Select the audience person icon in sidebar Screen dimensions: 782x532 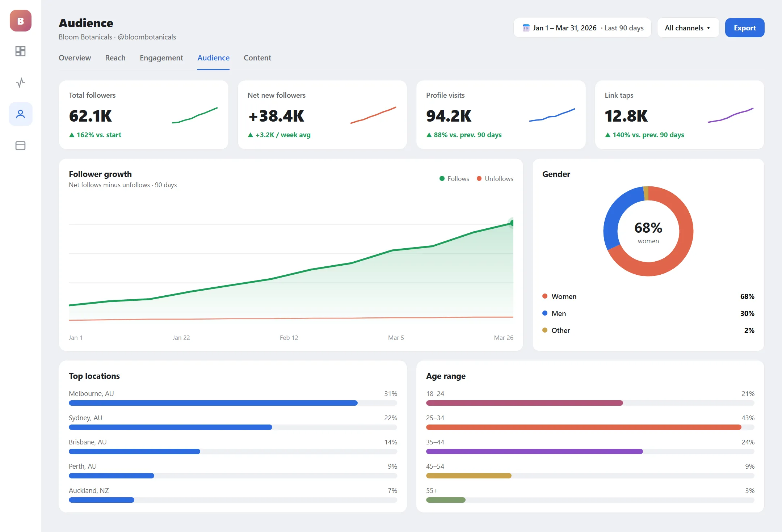point(21,114)
